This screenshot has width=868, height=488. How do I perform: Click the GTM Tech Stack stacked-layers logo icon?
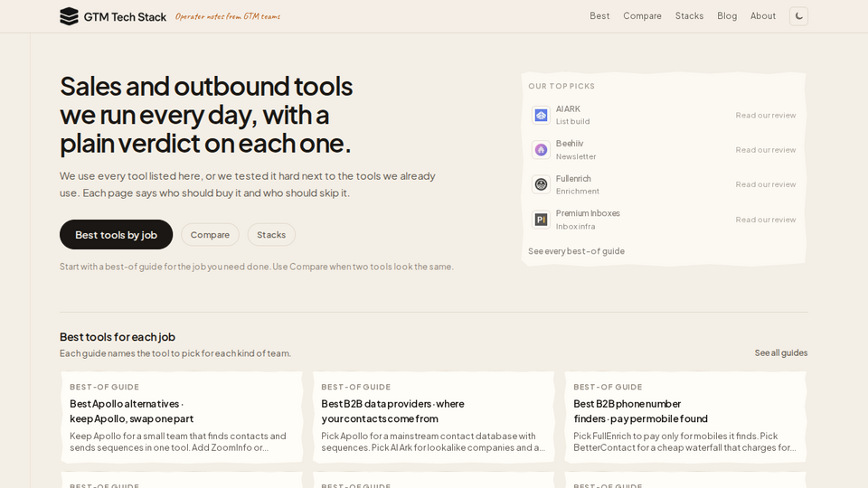click(x=70, y=16)
